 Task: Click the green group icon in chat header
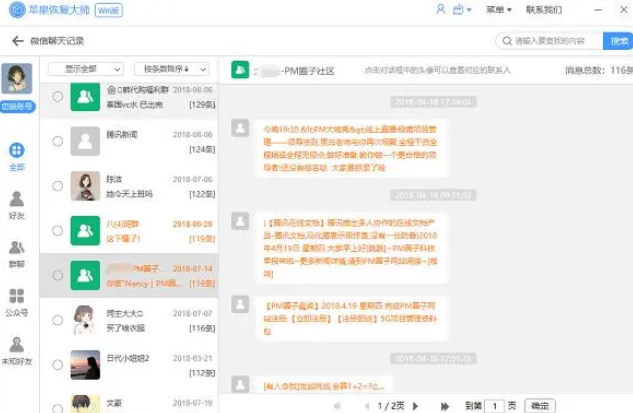pos(240,70)
